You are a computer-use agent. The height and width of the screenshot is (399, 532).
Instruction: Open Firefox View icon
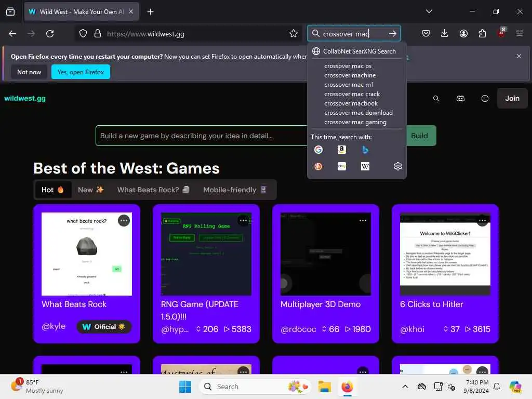pos(10,11)
